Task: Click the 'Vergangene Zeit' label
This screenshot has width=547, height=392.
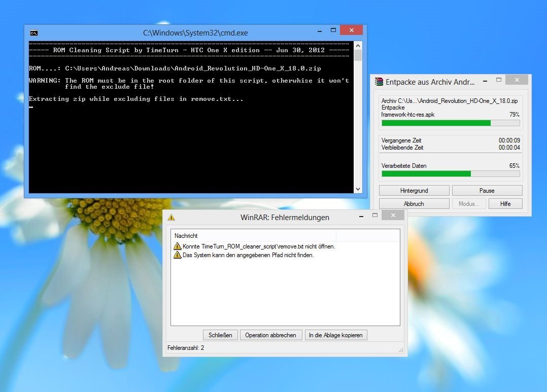Action: pos(401,140)
